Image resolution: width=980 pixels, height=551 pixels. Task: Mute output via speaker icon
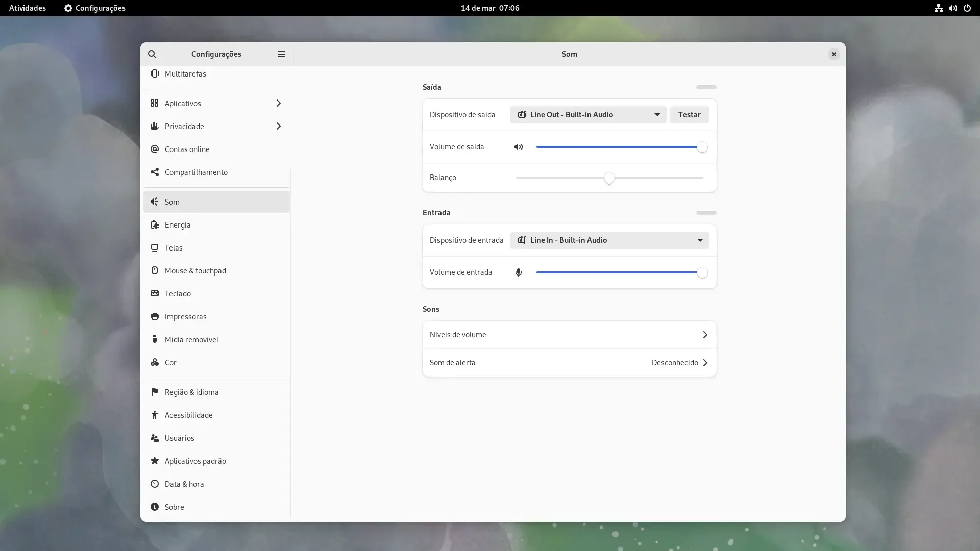click(x=519, y=147)
